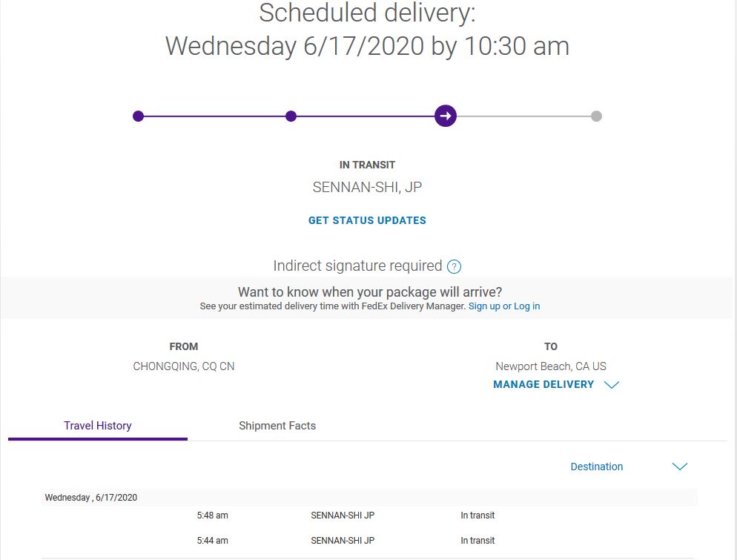Expand the Manage Delivery chevron
737x560 pixels.
pos(612,385)
